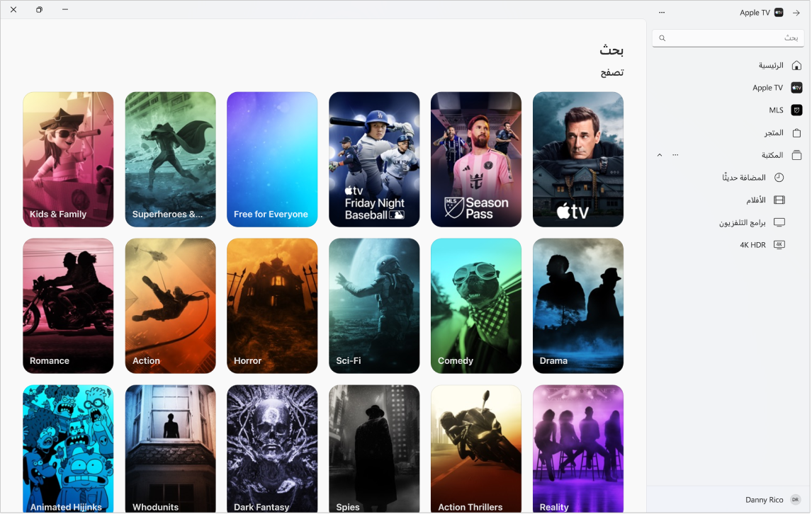Open the MLS section using its sidebar icon
Screen dimensions: 812x514
[796, 110]
